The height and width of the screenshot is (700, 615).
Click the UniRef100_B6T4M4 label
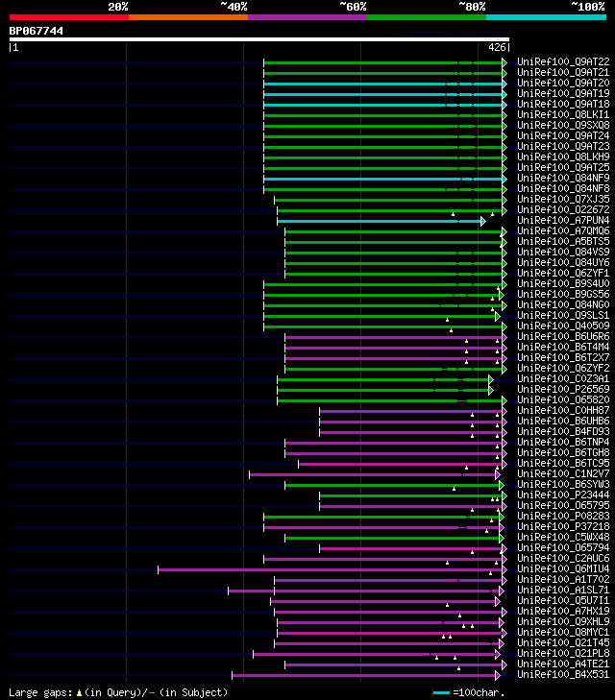[563, 348]
